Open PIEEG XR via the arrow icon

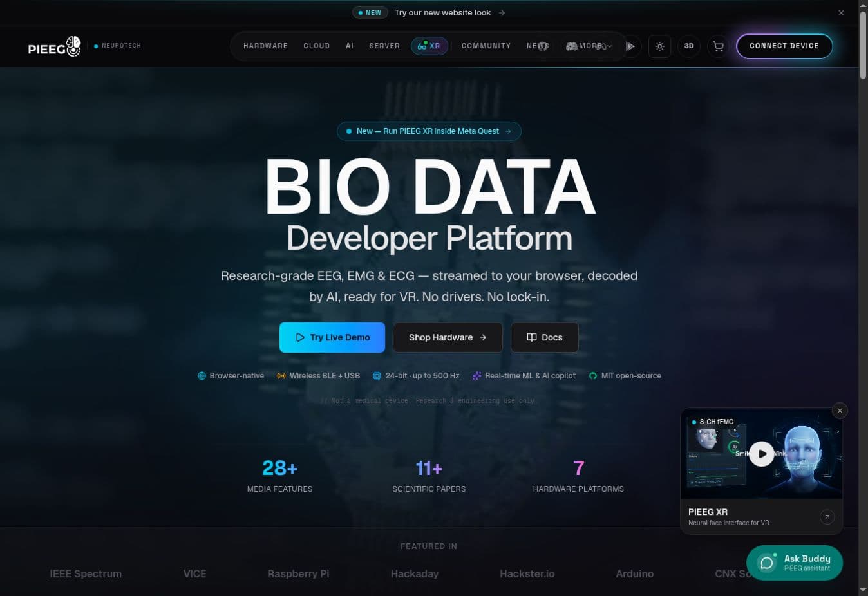click(827, 517)
